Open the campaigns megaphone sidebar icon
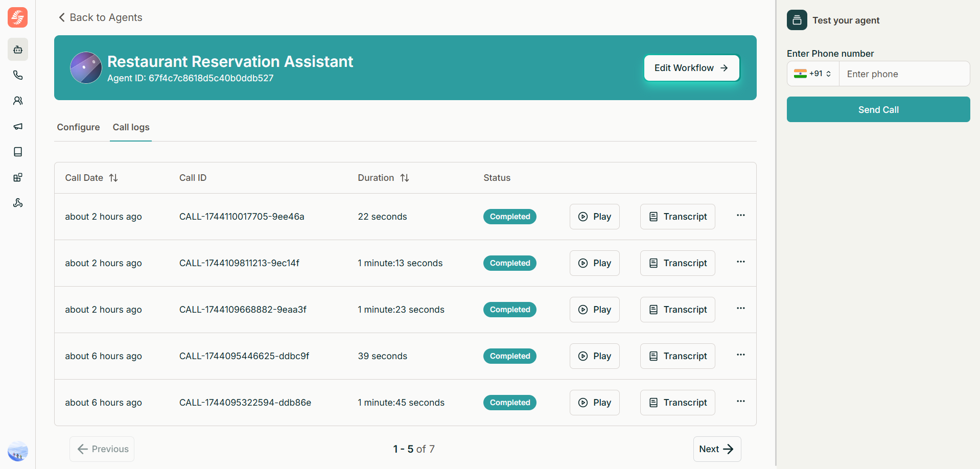980x469 pixels. 18,126
